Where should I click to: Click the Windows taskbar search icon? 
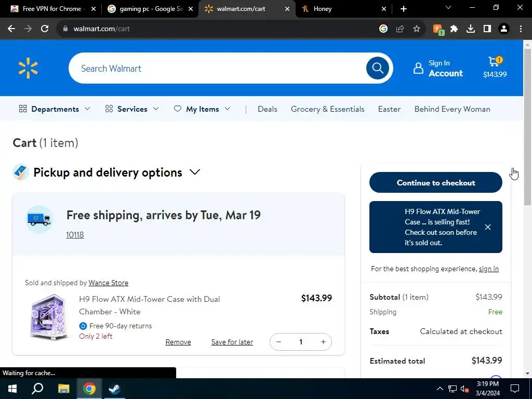click(37, 389)
